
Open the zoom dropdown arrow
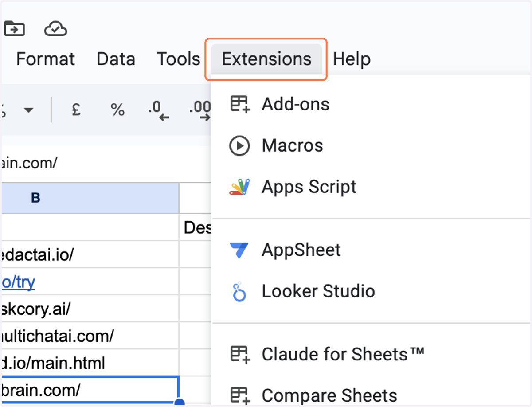point(29,110)
